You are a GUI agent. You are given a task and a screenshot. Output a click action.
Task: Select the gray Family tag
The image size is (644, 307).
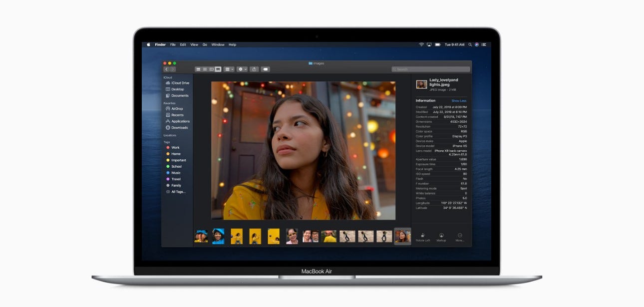click(174, 185)
